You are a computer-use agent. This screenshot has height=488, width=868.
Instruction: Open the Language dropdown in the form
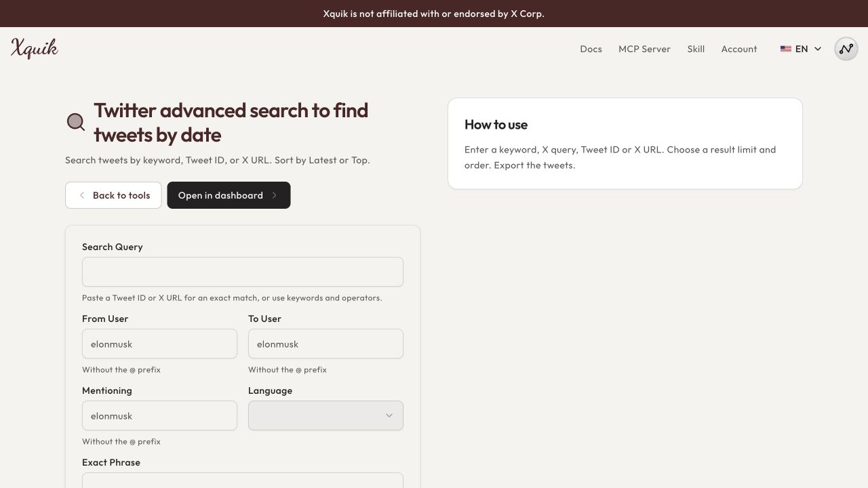[x=325, y=415]
